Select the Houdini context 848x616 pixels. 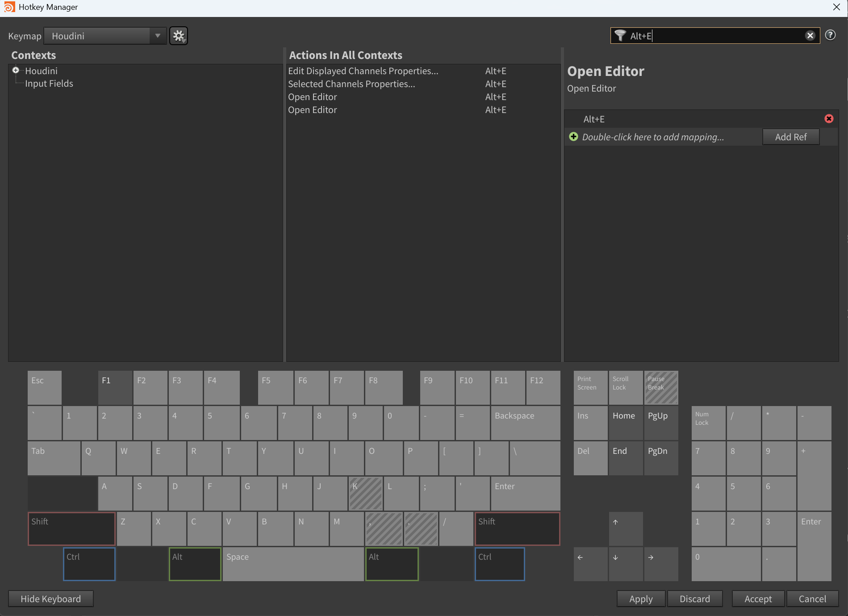click(41, 71)
